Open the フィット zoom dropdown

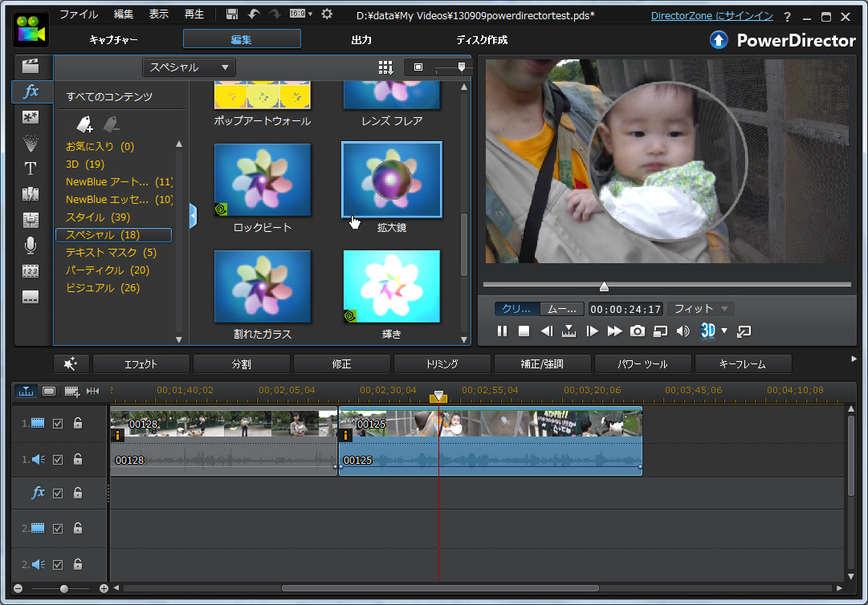pyautogui.click(x=700, y=309)
